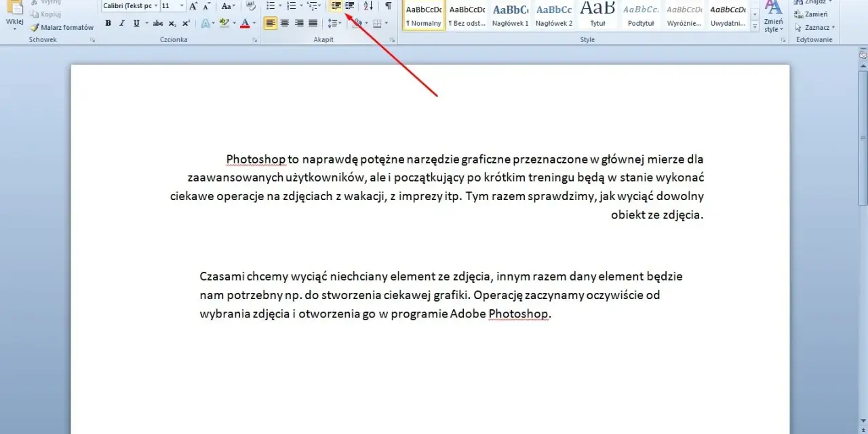Click the Zmień style large A icon
Screen dimensions: 868x434
pyautogui.click(x=773, y=7)
